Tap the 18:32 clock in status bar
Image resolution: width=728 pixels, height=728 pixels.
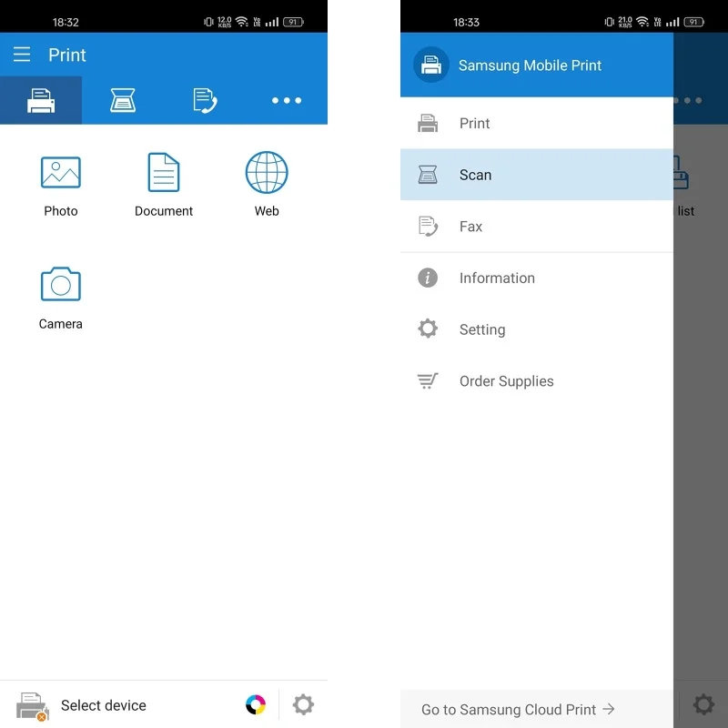pos(66,22)
